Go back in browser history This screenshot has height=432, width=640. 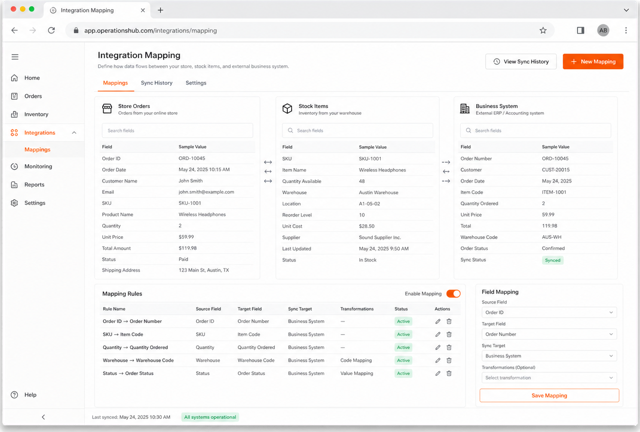(14, 30)
